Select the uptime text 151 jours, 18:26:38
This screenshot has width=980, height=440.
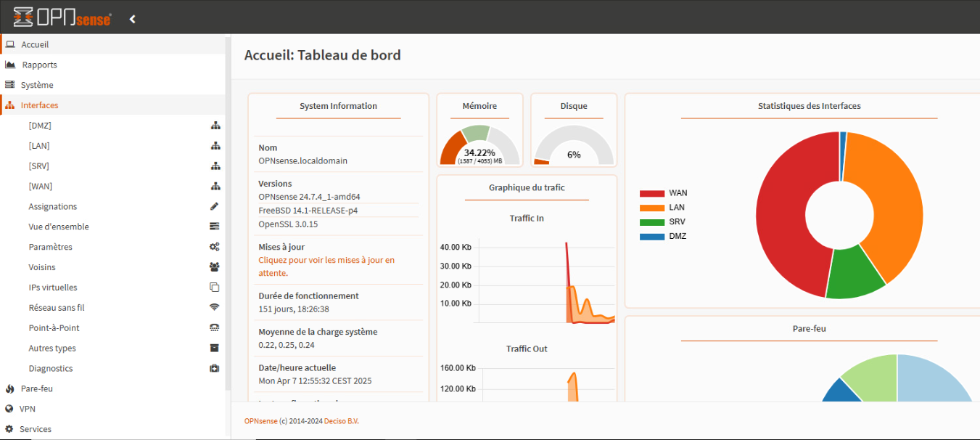point(294,309)
